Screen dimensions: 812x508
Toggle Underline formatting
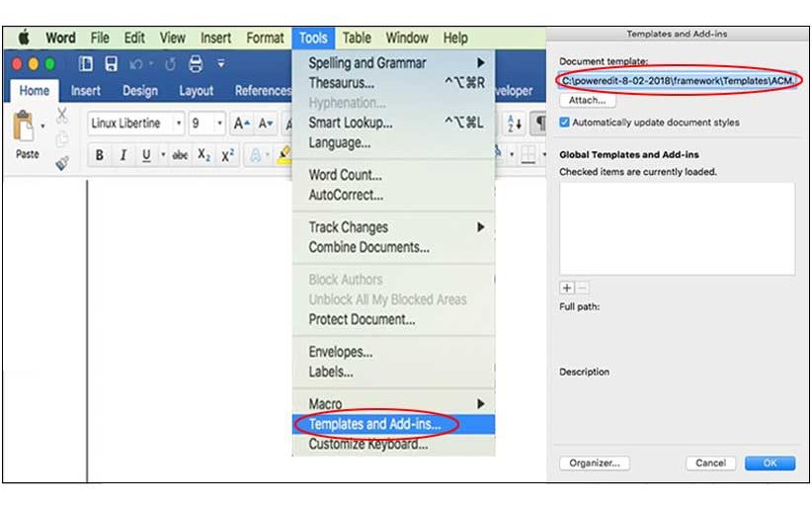146,155
